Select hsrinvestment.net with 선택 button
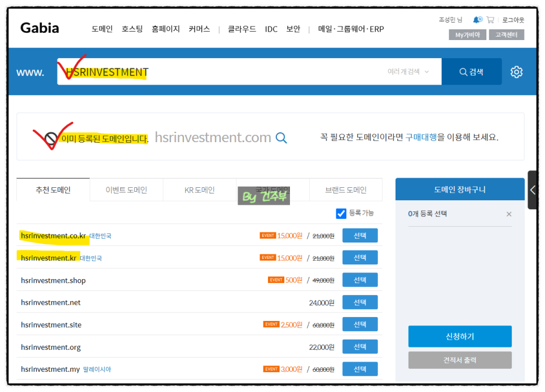This screenshot has height=392, width=545. point(360,302)
